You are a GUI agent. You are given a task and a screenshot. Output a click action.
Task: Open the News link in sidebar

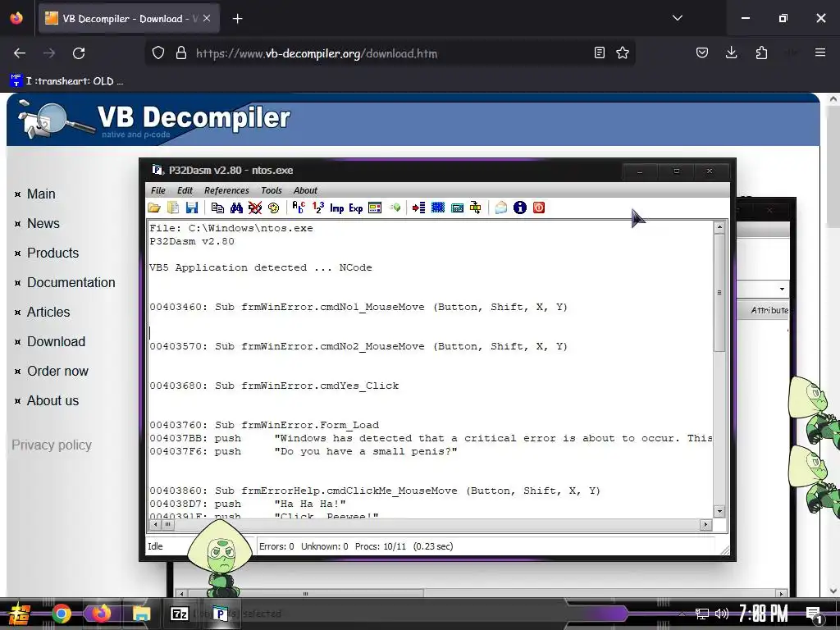pos(43,223)
